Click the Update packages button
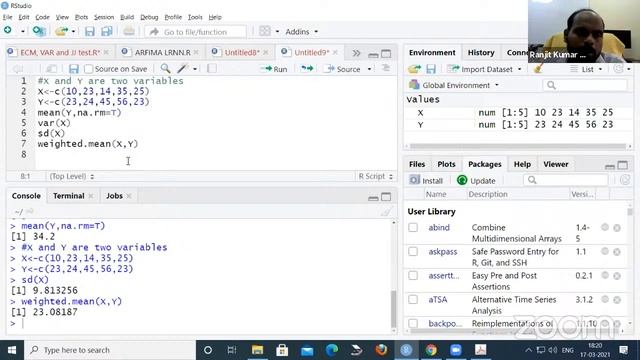640x360 pixels. tap(476, 180)
